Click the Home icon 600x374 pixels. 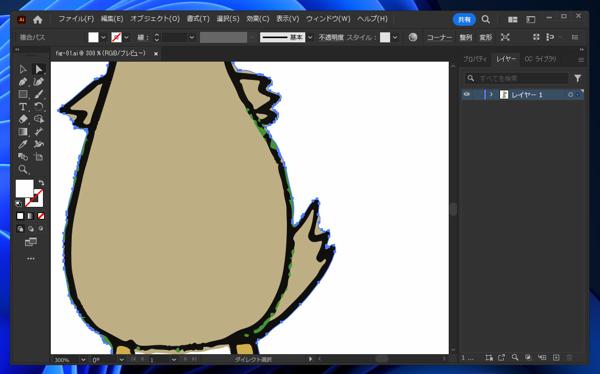(38, 20)
